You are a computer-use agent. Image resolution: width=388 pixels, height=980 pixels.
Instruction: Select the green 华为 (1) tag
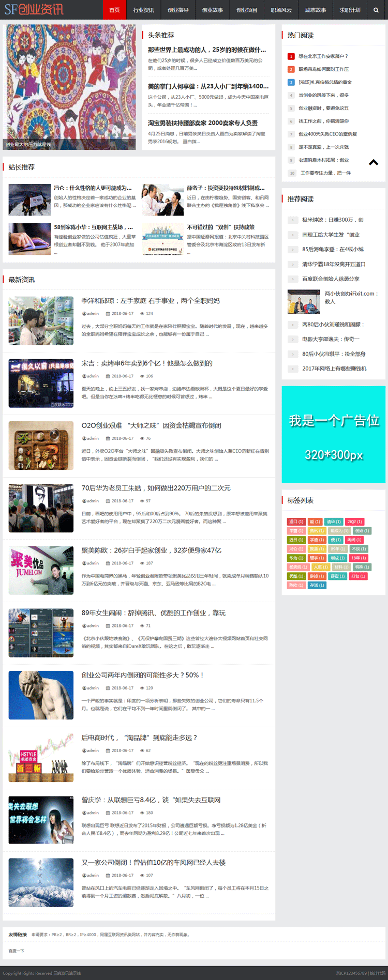pyautogui.click(x=296, y=558)
